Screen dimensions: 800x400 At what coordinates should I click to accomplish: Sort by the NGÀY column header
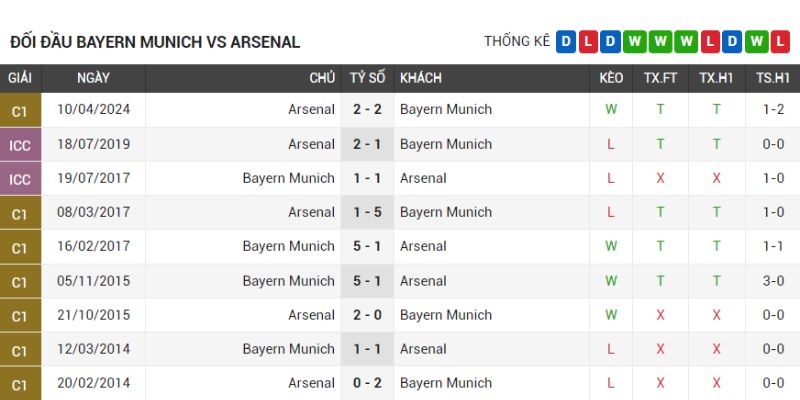pos(93,78)
